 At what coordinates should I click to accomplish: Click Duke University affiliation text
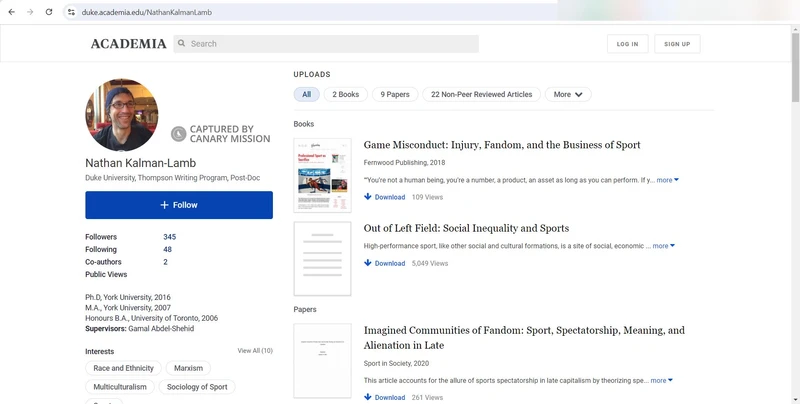172,178
